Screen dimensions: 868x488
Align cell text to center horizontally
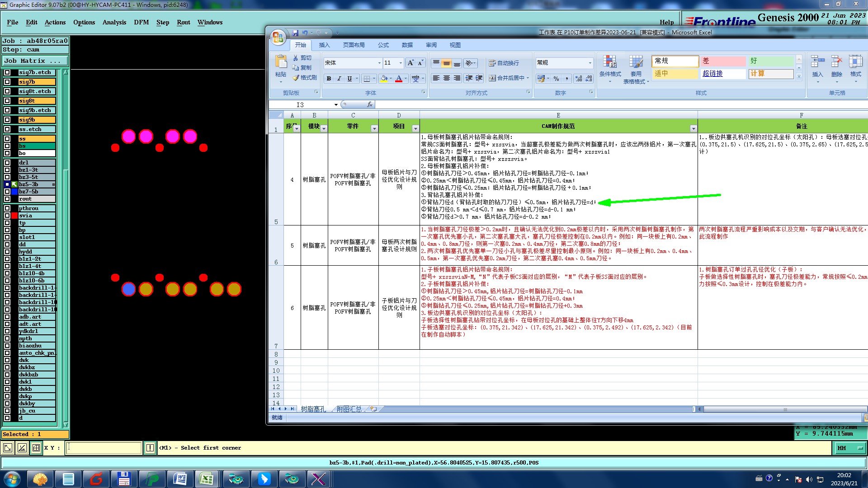(x=446, y=78)
